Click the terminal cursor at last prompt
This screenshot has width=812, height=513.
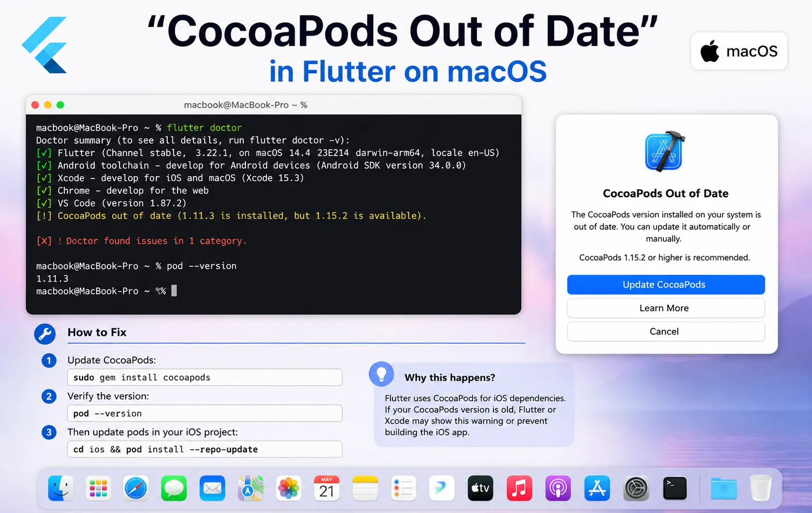coord(174,291)
